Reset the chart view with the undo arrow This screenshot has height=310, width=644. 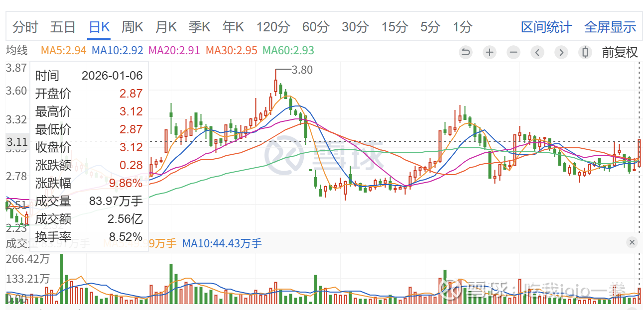click(465, 52)
